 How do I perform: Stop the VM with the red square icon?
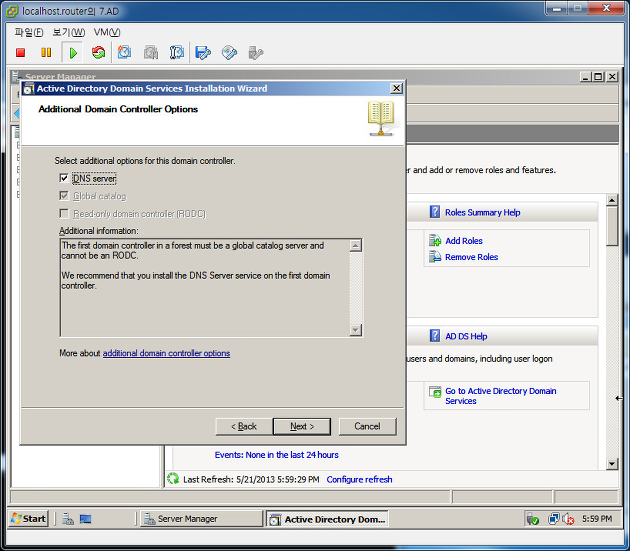20,53
